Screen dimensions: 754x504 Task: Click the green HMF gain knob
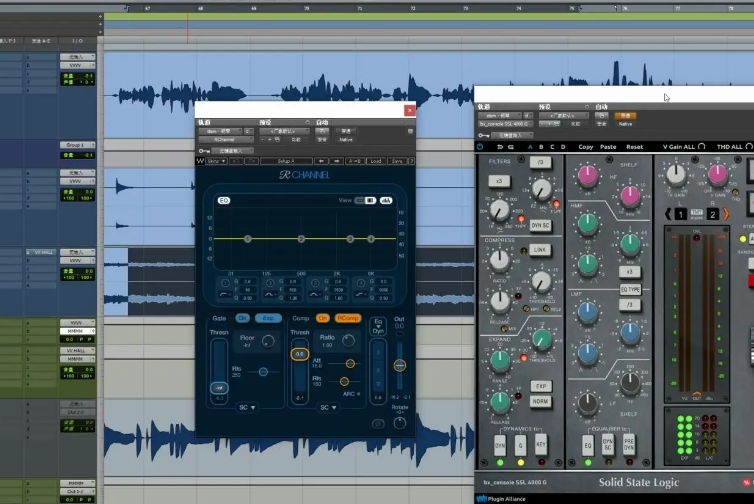(588, 223)
